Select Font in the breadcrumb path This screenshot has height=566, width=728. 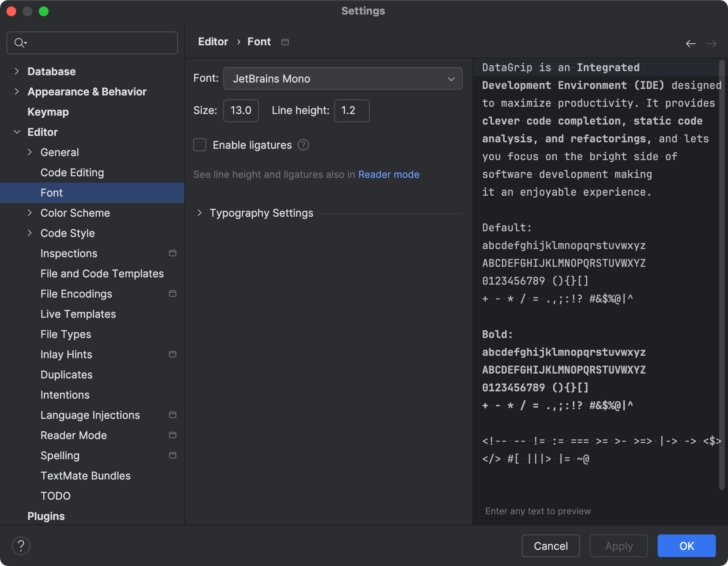pos(259,41)
